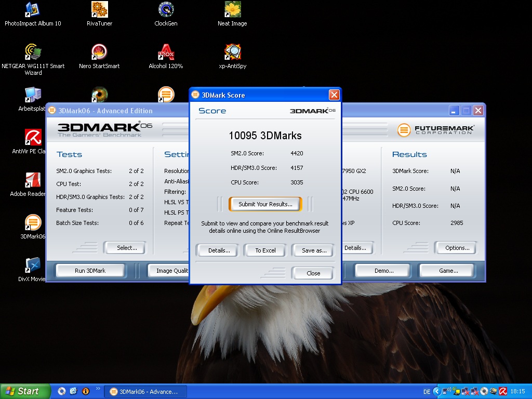
Task: Click the Futuremark Corporation logo
Action: click(436, 129)
